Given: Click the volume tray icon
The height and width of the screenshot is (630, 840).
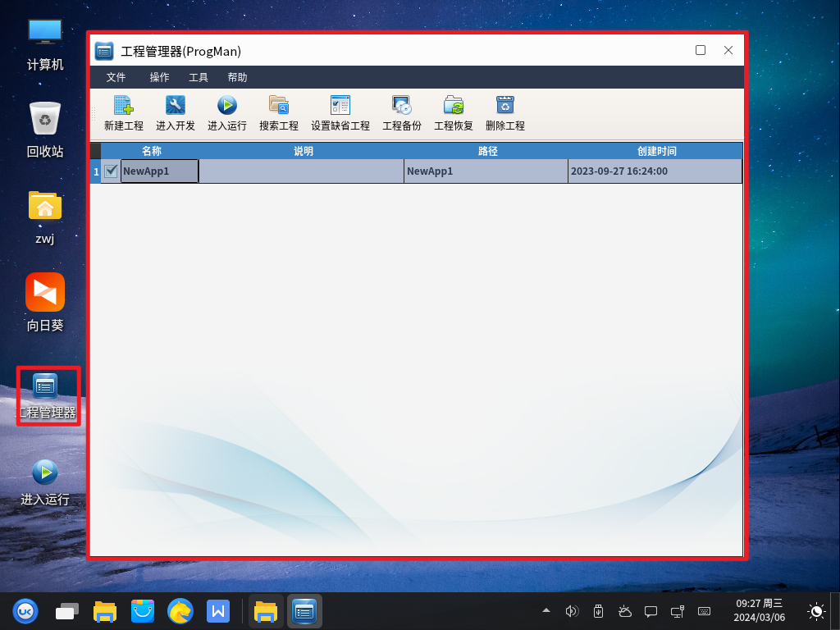Looking at the screenshot, I should (572, 611).
